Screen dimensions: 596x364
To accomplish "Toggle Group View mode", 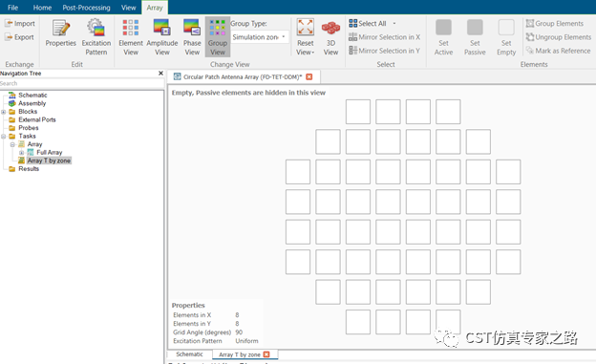I will point(218,37).
